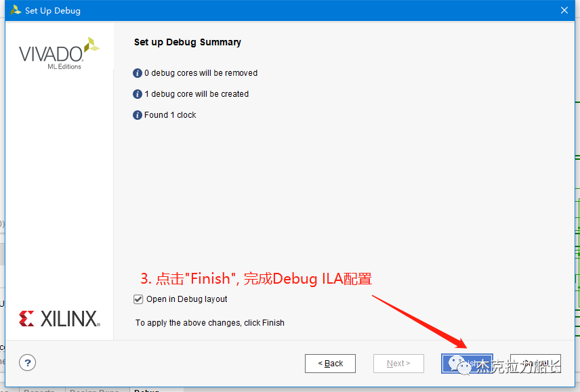The height and width of the screenshot is (392, 580).
Task: Click the Found 1 clock info icon
Action: (x=138, y=115)
